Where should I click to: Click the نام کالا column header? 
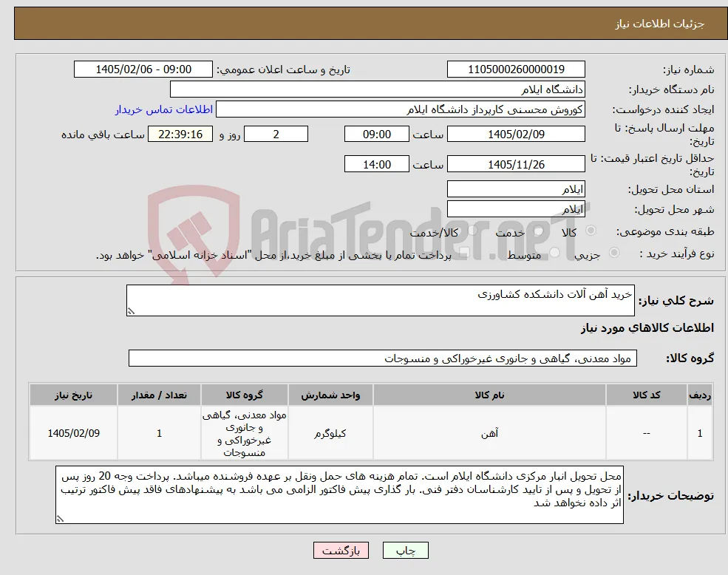tap(489, 395)
